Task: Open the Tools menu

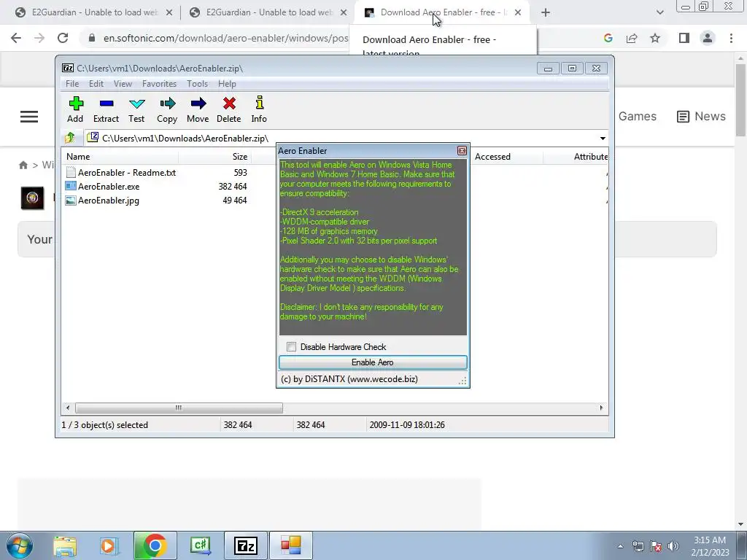Action: click(x=197, y=84)
